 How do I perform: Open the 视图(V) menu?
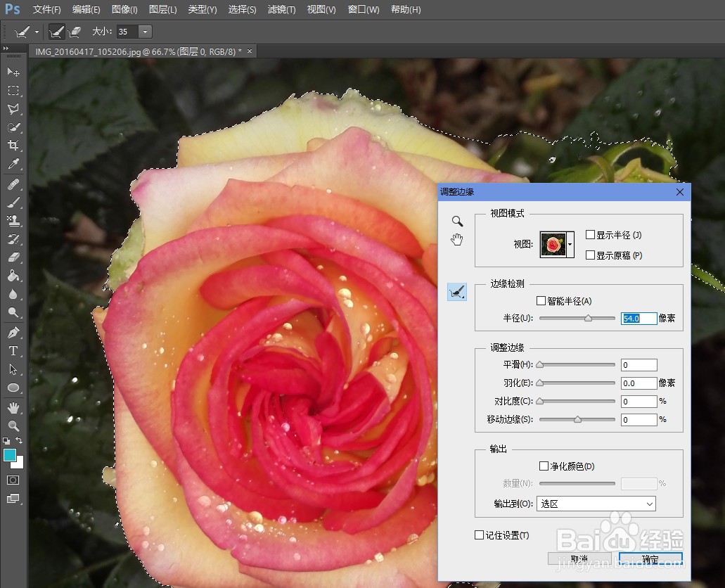321,9
